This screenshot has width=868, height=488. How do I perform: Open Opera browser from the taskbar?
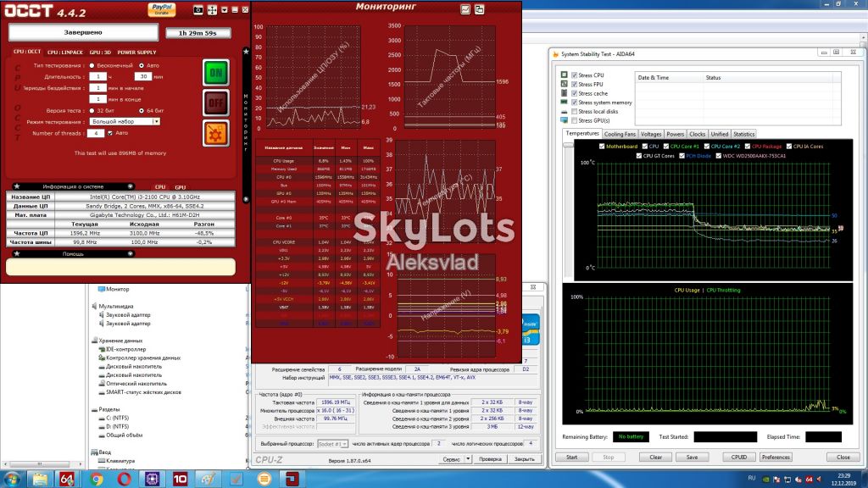coord(124,479)
